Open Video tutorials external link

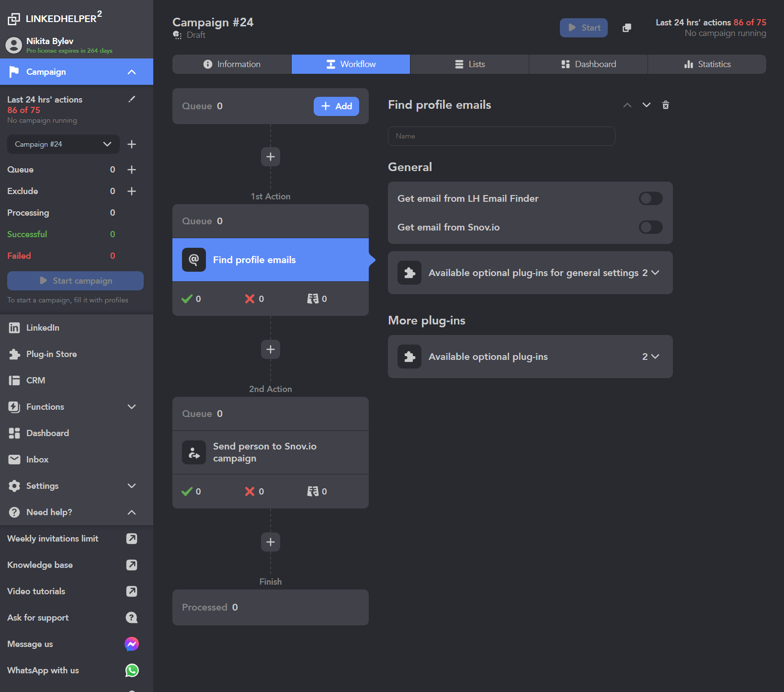132,591
